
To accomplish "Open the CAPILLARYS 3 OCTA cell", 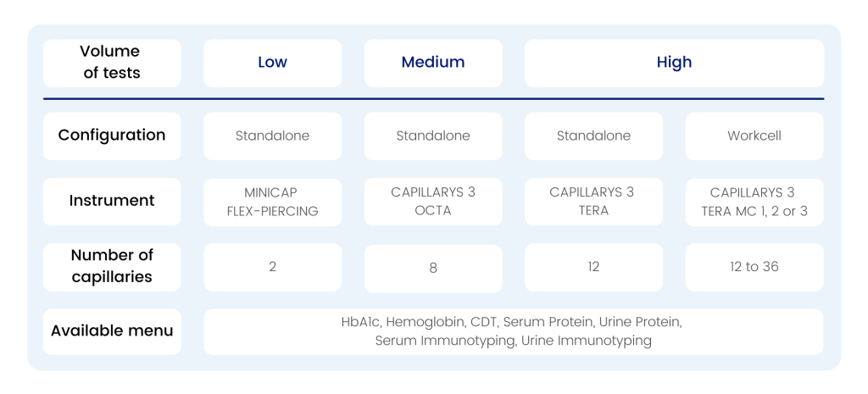I will point(433,202).
